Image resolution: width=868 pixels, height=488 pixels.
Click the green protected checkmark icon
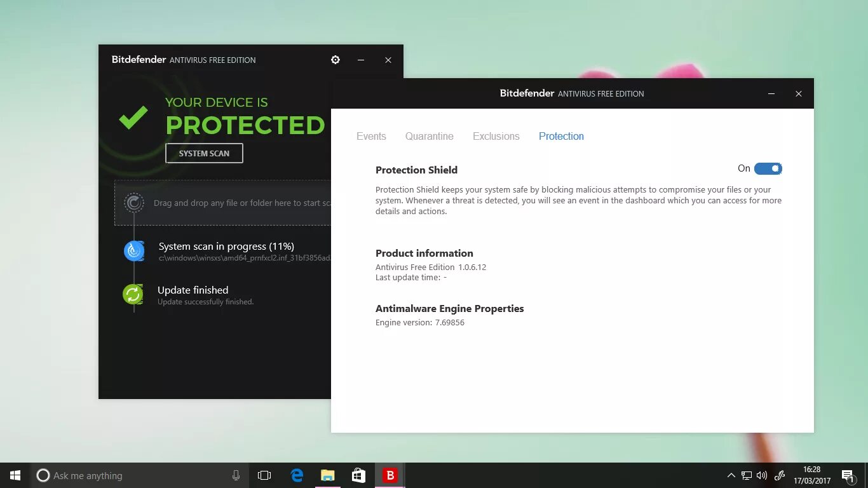pos(133,118)
